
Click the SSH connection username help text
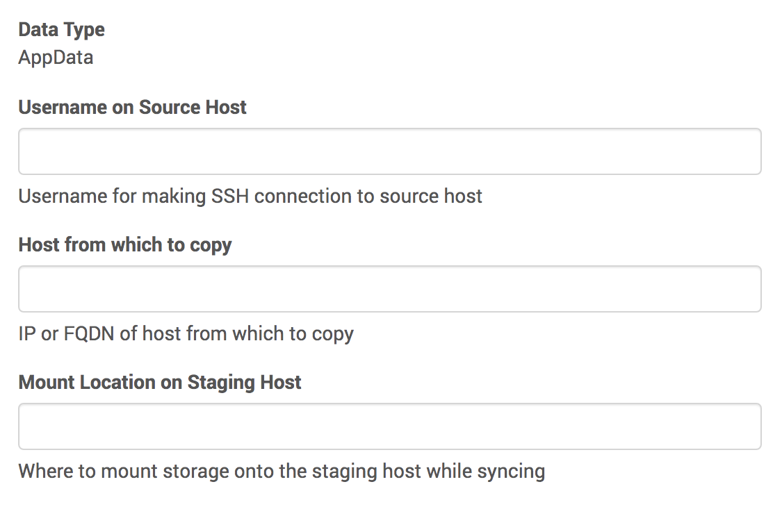[250, 196]
